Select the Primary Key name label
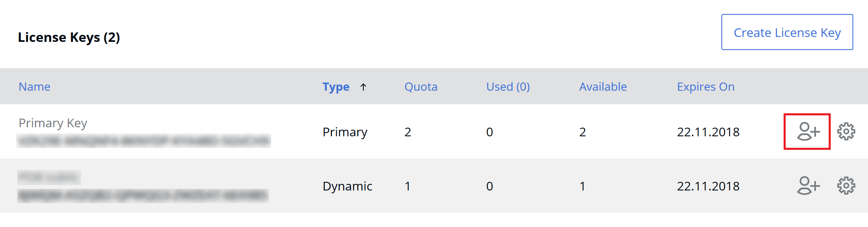 pos(53,123)
